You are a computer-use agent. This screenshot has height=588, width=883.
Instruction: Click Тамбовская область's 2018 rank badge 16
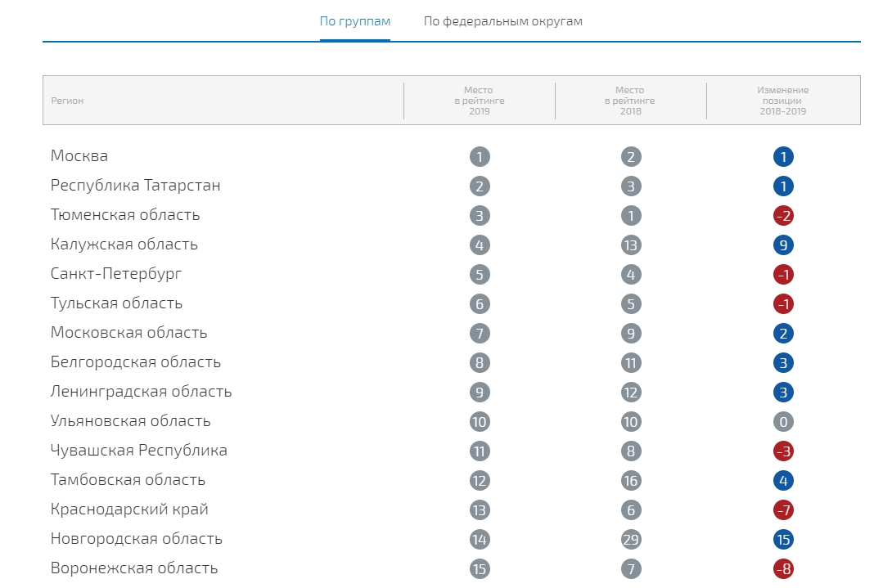click(x=631, y=481)
